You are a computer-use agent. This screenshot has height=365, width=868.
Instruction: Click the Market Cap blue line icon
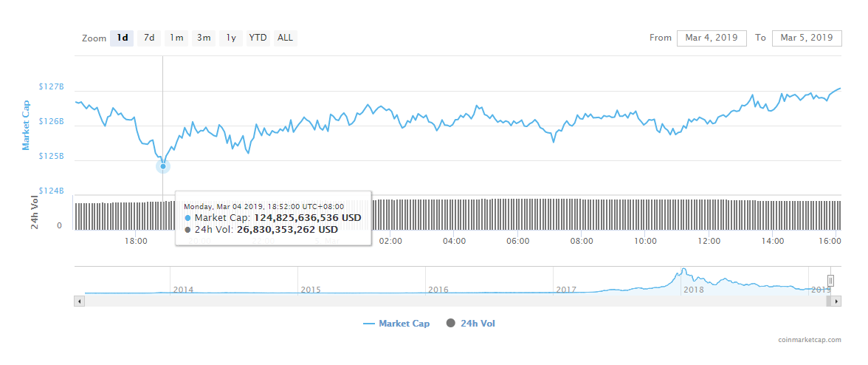[370, 324]
